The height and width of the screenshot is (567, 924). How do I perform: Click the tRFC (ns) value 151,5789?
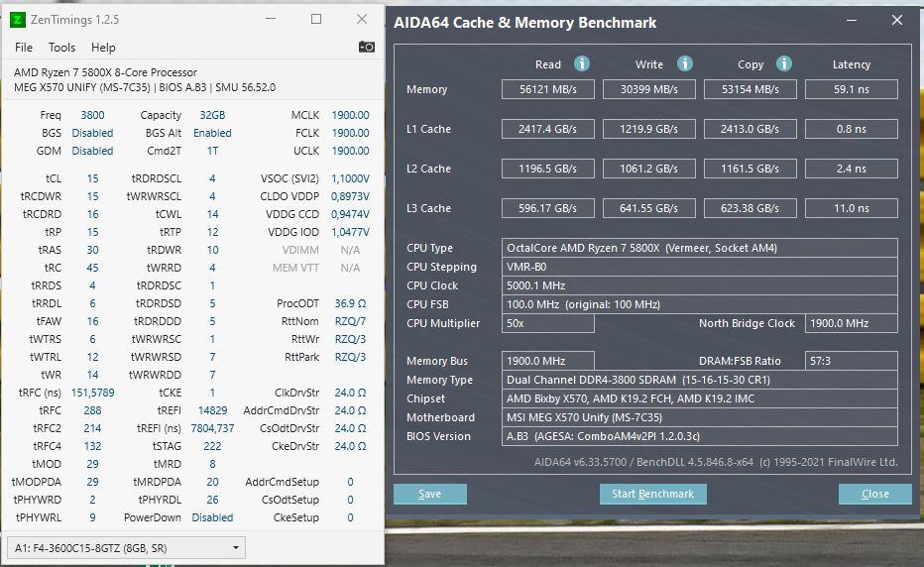(92, 393)
